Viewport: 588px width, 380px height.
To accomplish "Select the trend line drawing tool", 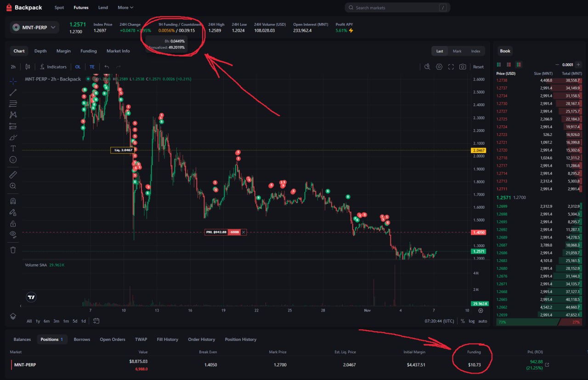I will pos(13,92).
